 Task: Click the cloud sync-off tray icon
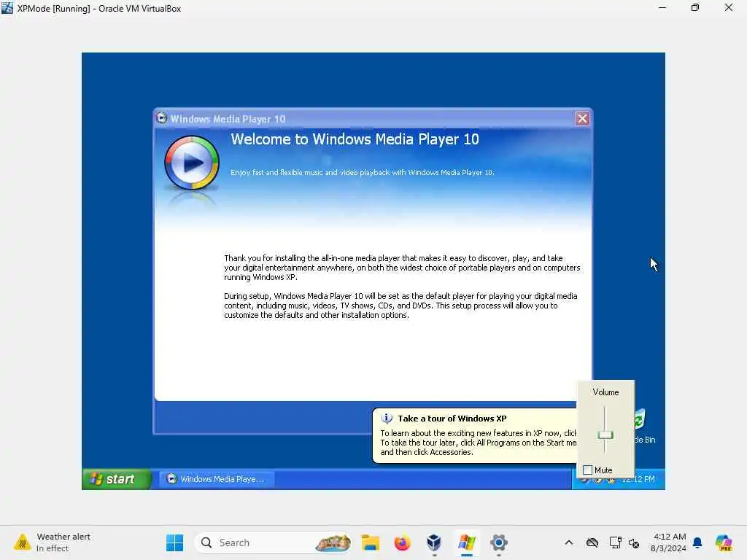pyautogui.click(x=592, y=542)
